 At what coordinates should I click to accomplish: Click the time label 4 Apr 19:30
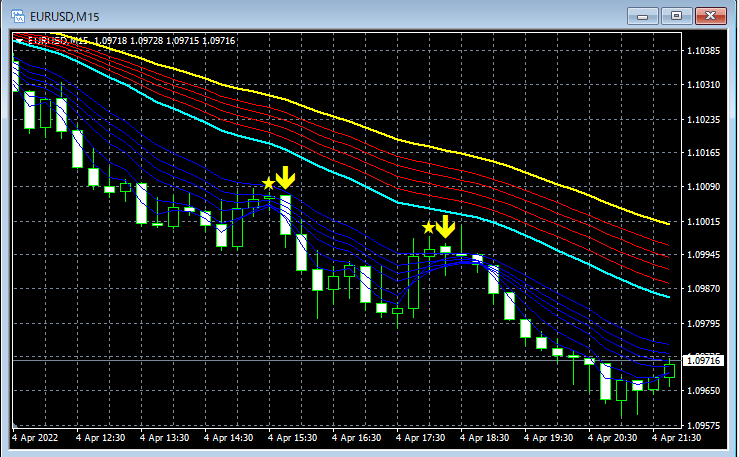pyautogui.click(x=549, y=438)
